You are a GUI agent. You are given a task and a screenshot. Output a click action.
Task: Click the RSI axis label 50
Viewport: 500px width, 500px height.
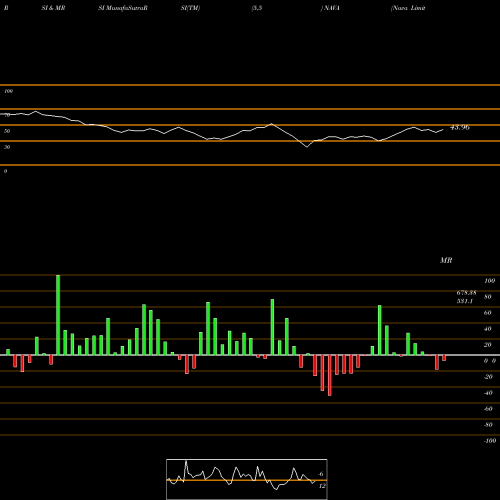[7, 131]
